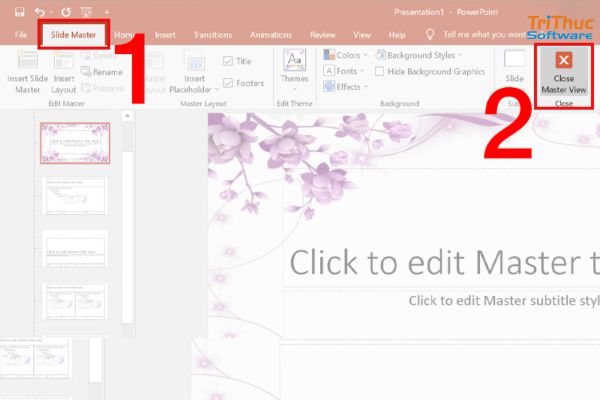600x400 pixels.
Task: Select the third layout thumbnail
Action: (x=75, y=249)
